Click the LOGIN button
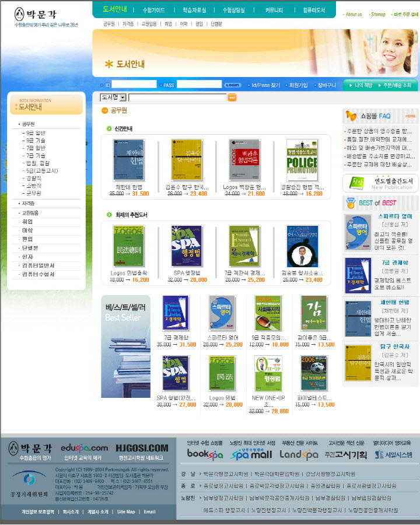420x525 pixels. 233,85
